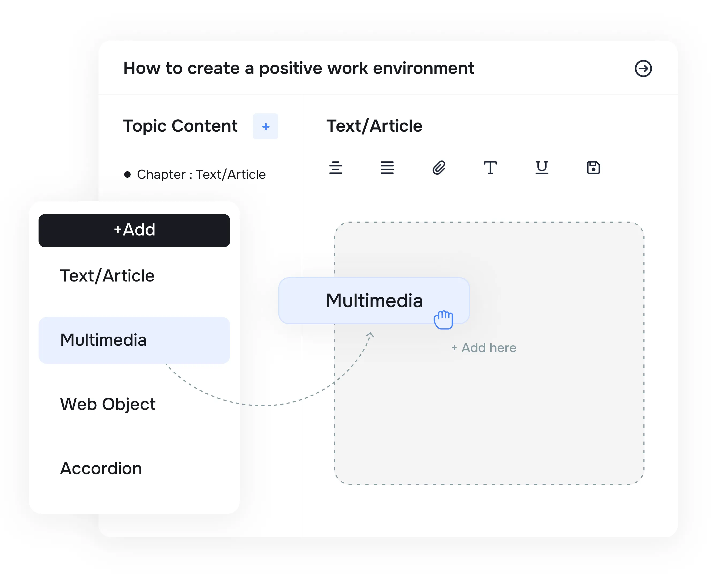Click the Text/Article panel heading

pos(374,126)
